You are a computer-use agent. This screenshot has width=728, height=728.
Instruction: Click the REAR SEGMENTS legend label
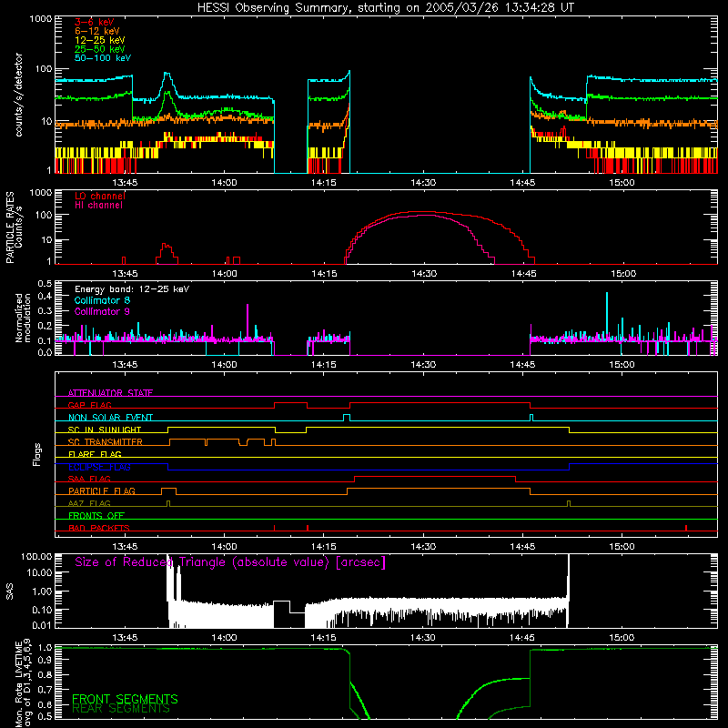tap(121, 709)
